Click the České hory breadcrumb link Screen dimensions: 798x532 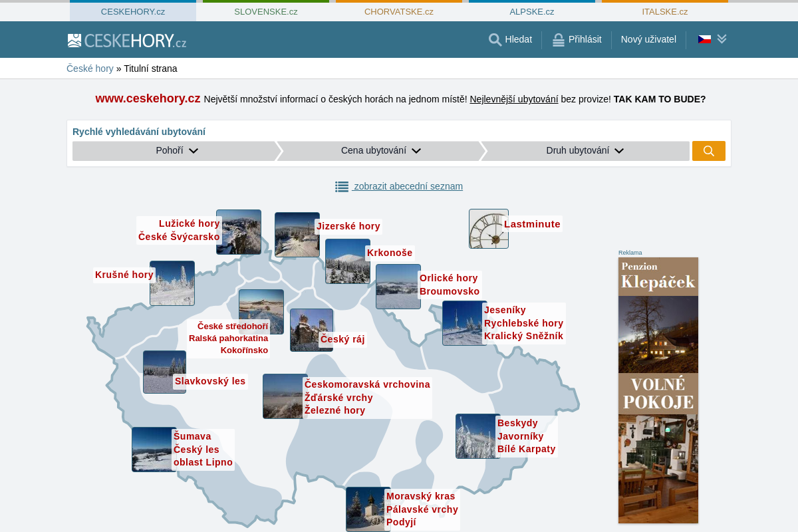[90, 68]
